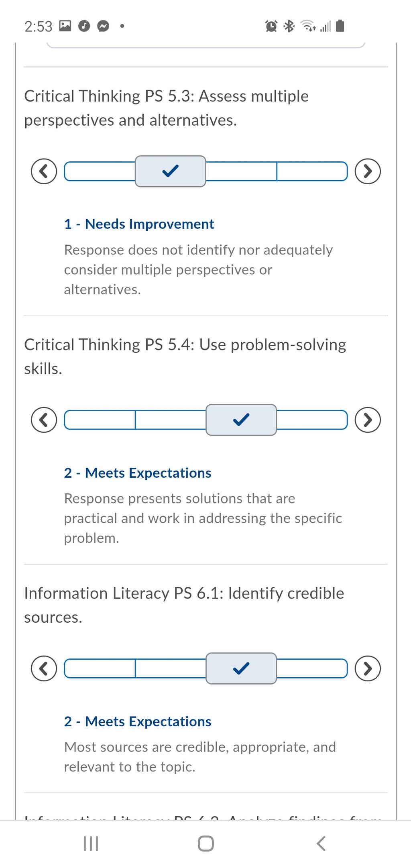This screenshot has width=411, height=868.
Task: Go to next level for PS 5.3 rubric
Action: [368, 171]
